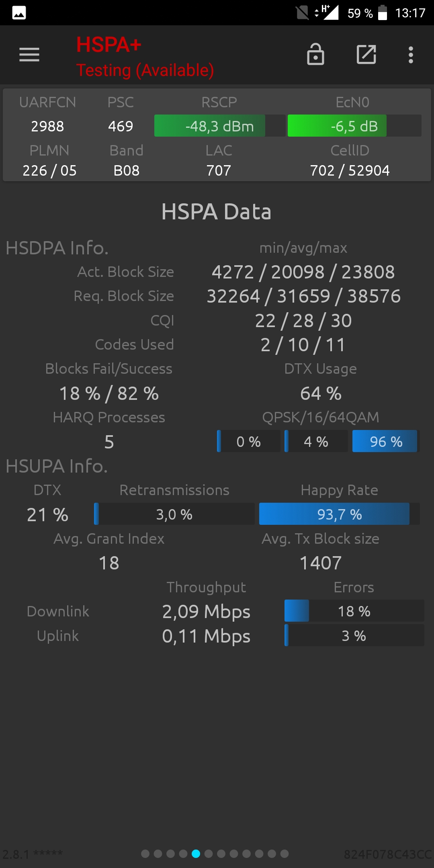The image size is (434, 868).
Task: Tap the 64QAM 96 % usage bar
Action: click(386, 441)
